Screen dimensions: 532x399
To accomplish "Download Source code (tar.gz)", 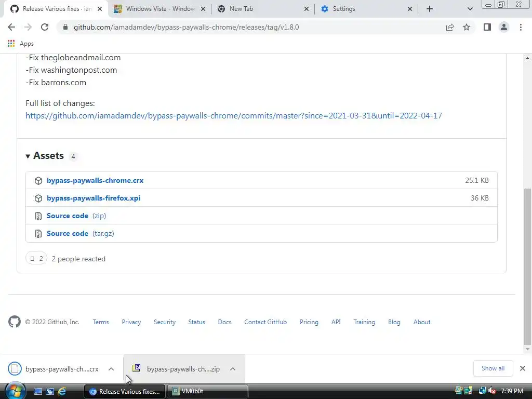I will point(81,233).
